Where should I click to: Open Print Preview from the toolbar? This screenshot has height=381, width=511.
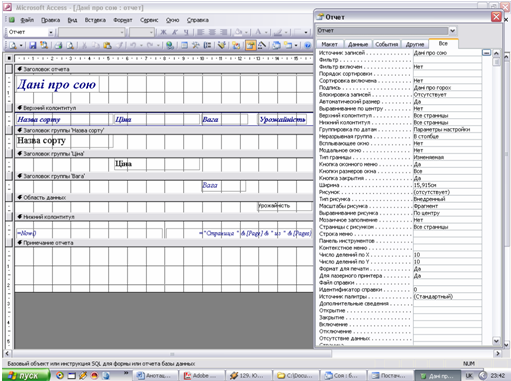(70, 45)
